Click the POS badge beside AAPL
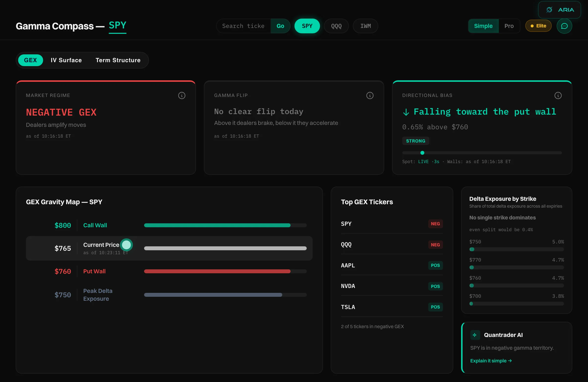Screen dimensions: 588x382 (x=435, y=265)
